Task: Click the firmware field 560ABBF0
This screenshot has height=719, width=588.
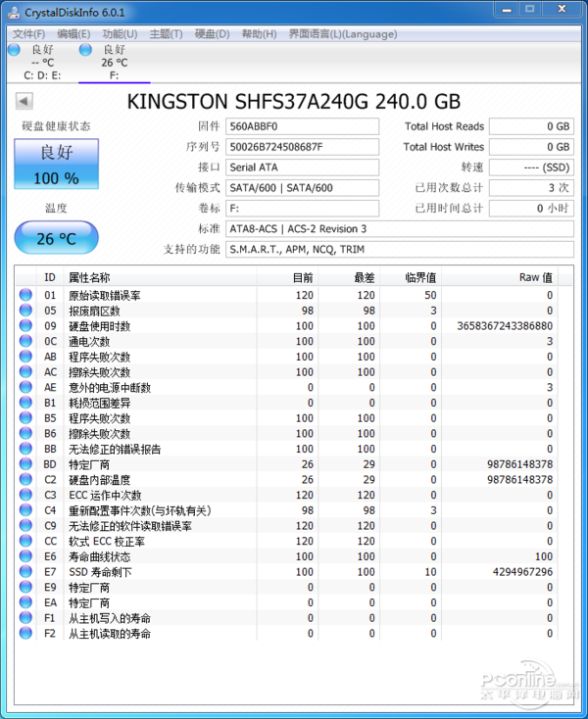Action: coord(302,126)
